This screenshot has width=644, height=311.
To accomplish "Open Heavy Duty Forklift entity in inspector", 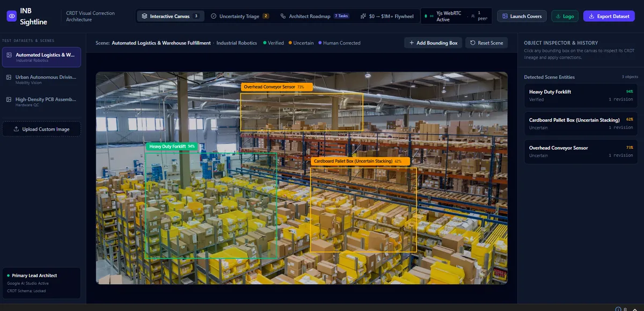I will click(581, 96).
